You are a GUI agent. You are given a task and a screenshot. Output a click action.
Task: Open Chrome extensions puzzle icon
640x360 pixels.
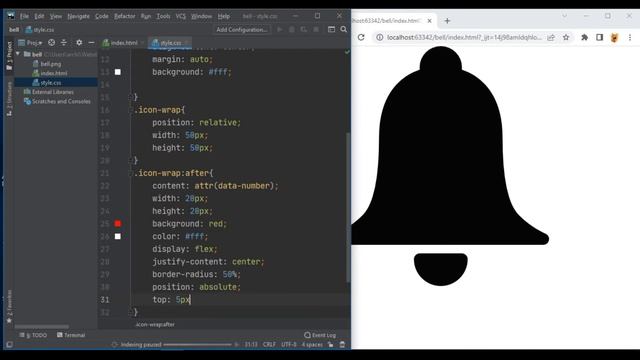(x=584, y=37)
